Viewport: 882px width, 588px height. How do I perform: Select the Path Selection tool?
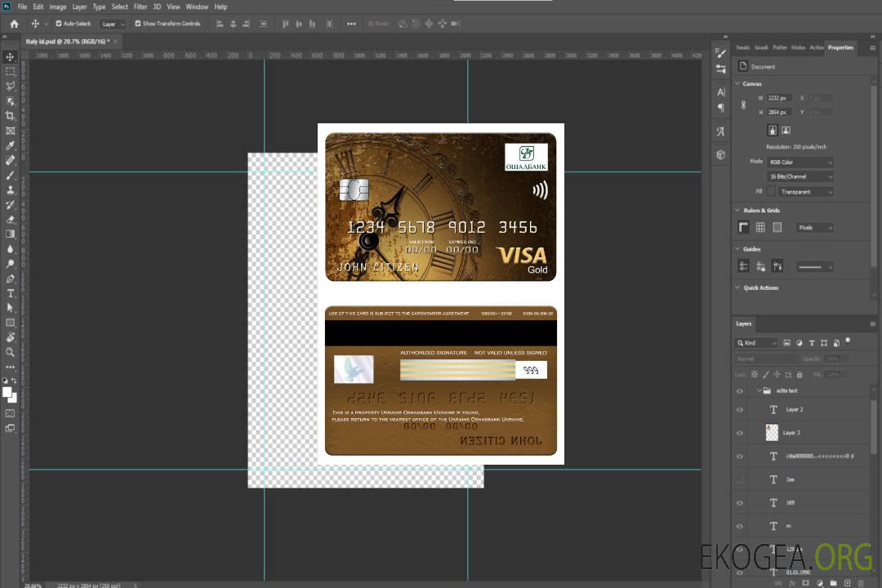tap(10, 308)
